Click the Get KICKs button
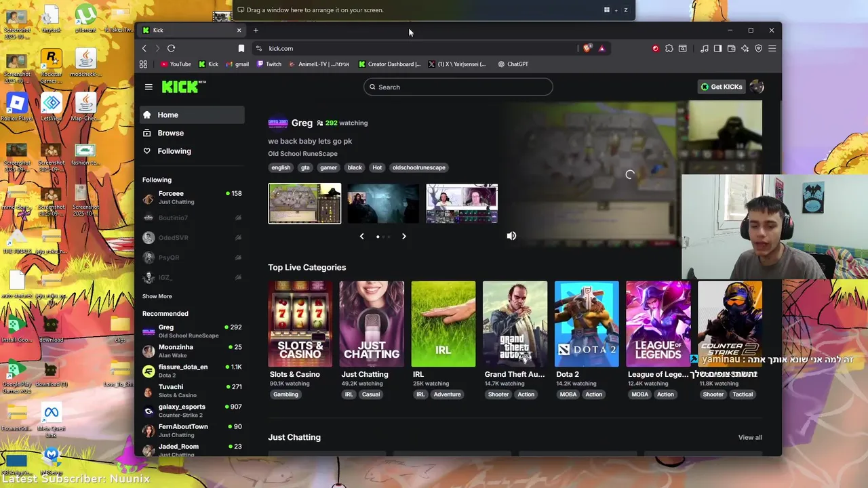This screenshot has width=868, height=488. tap(722, 87)
